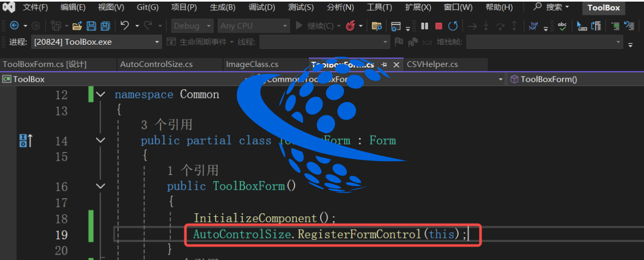Click the blue cursor toolbar icon
644x260 pixels.
(582, 26)
